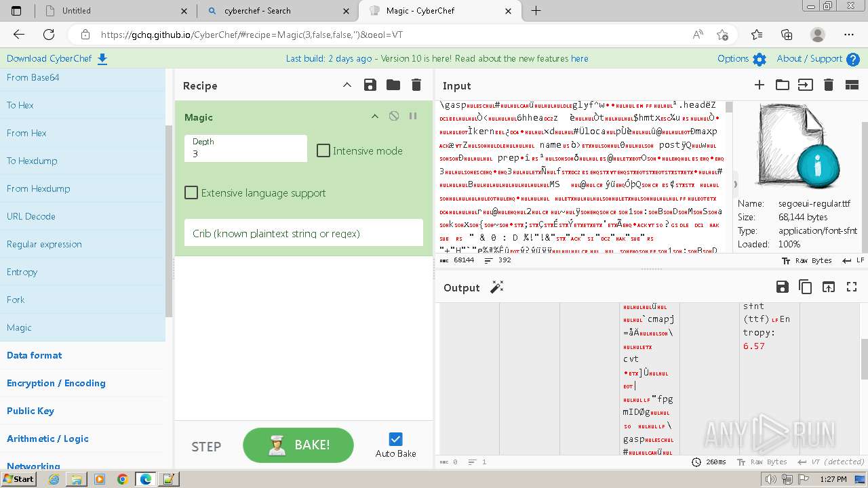This screenshot has width=868, height=488.
Task: Open folder as input
Action: tap(783, 85)
